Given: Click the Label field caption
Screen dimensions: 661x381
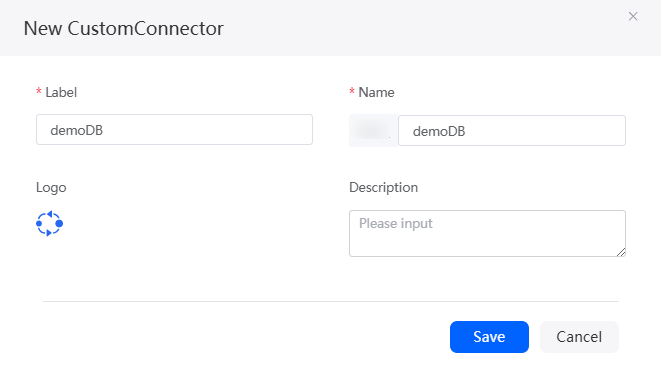Looking at the screenshot, I should point(61,92).
